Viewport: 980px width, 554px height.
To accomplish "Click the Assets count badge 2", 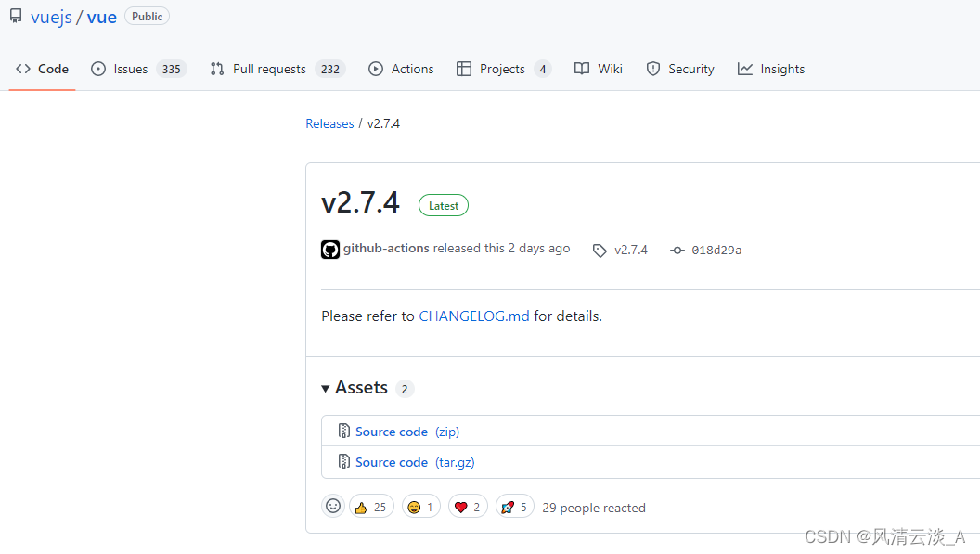I will pos(405,389).
